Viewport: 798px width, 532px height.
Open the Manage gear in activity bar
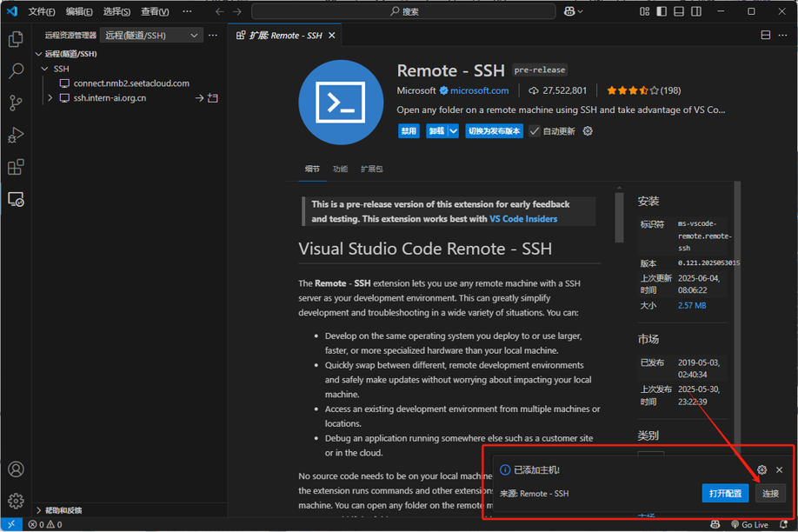tap(16, 501)
